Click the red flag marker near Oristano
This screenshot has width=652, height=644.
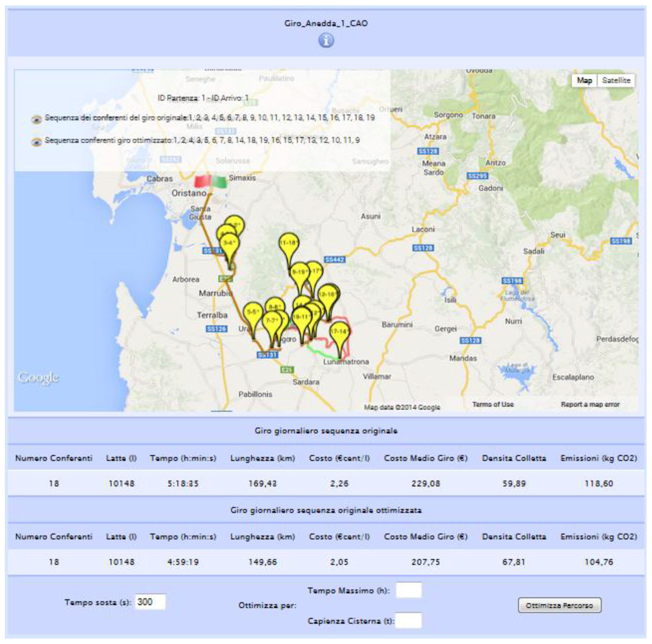202,181
